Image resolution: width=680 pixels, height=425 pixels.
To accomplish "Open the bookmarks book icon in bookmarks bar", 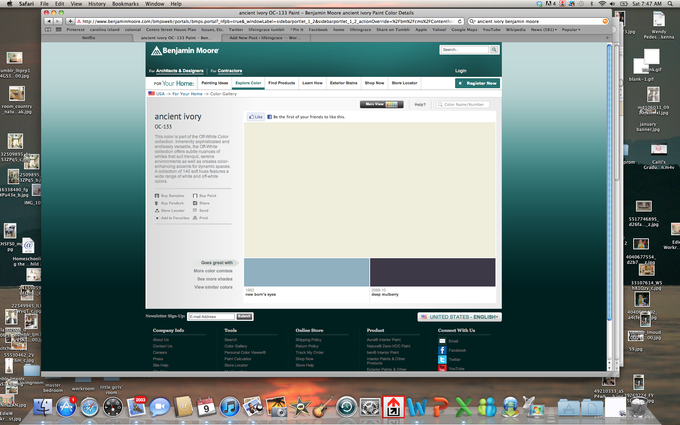I will tap(48, 29).
